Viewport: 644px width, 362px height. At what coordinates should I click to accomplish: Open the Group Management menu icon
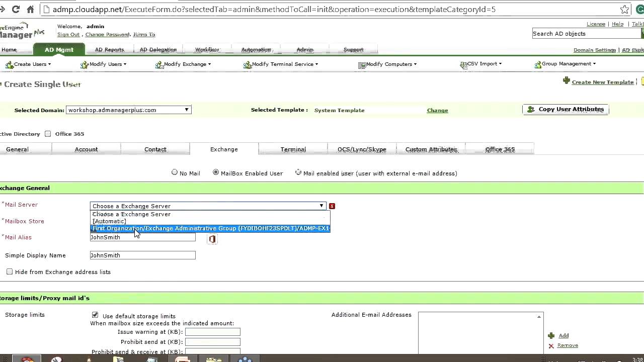coord(538,64)
